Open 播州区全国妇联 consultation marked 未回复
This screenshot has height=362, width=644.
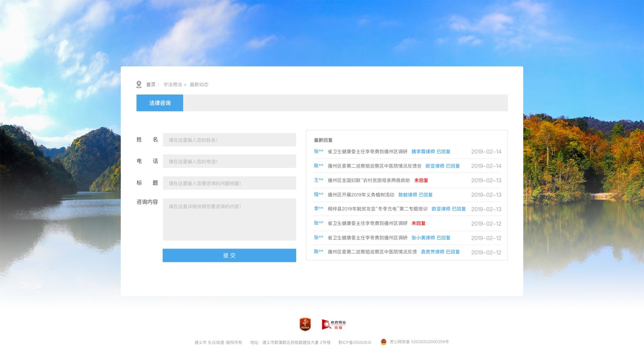[x=368, y=181]
